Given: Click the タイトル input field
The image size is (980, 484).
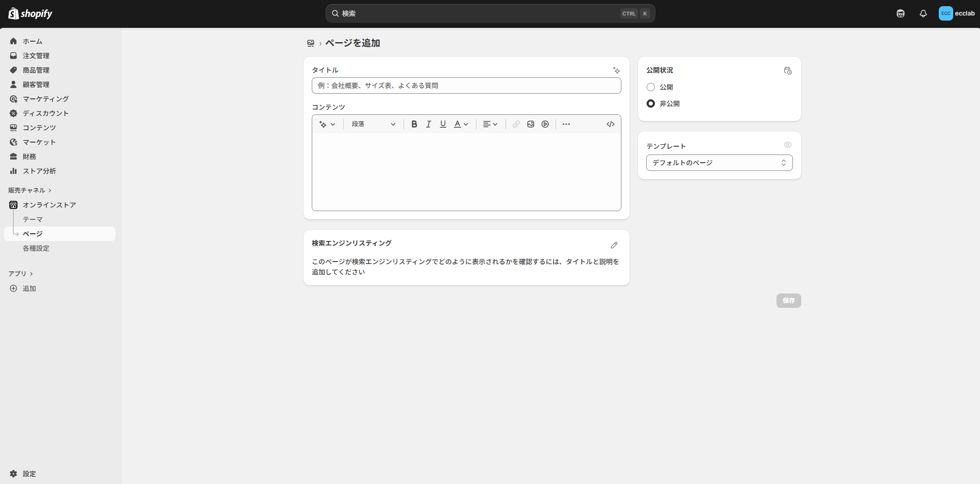Looking at the screenshot, I should point(466,85).
